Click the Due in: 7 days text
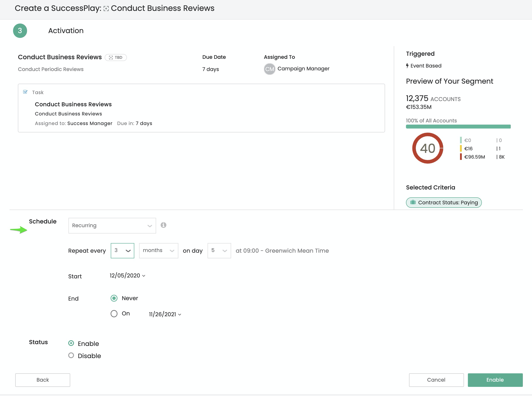 [x=135, y=123]
